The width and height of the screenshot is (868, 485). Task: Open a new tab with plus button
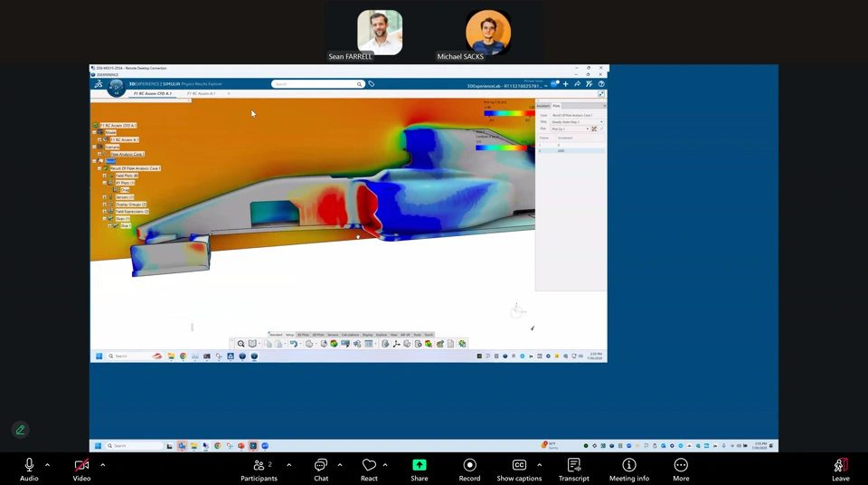point(228,94)
